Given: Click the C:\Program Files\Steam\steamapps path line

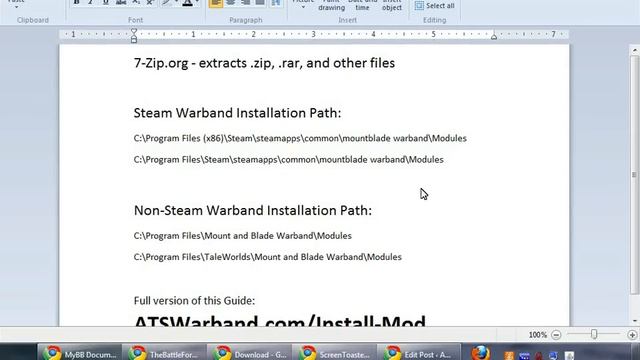Looking at the screenshot, I should pos(289,160).
